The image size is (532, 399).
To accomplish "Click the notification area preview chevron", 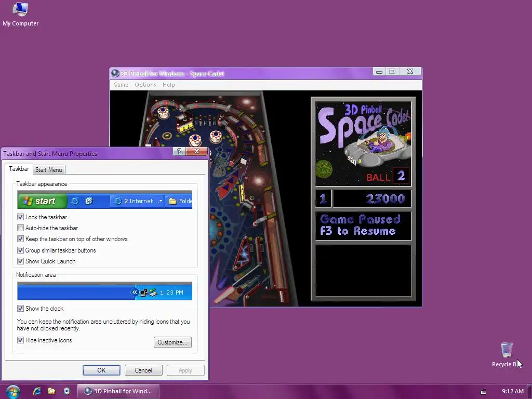I will click(135, 292).
